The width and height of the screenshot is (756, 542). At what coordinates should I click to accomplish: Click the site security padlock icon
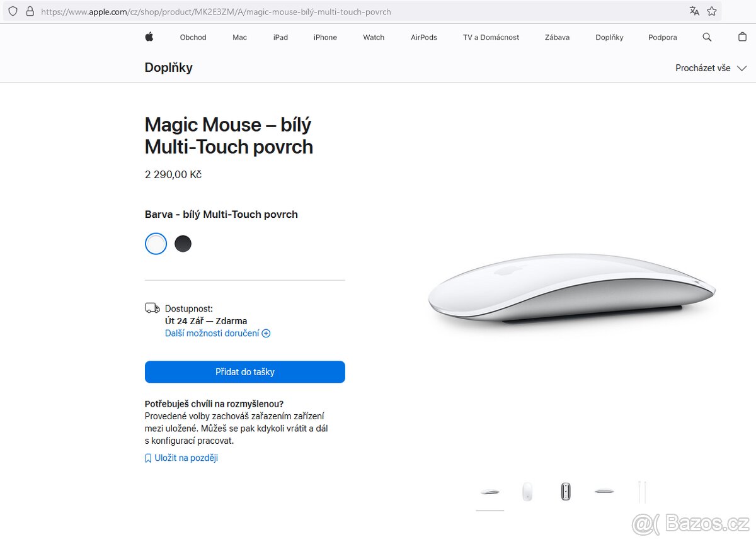point(30,11)
